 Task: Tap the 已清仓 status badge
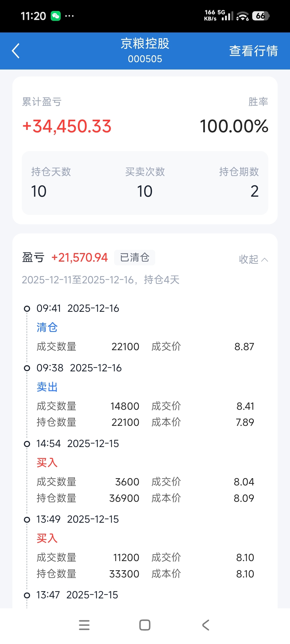click(x=135, y=258)
